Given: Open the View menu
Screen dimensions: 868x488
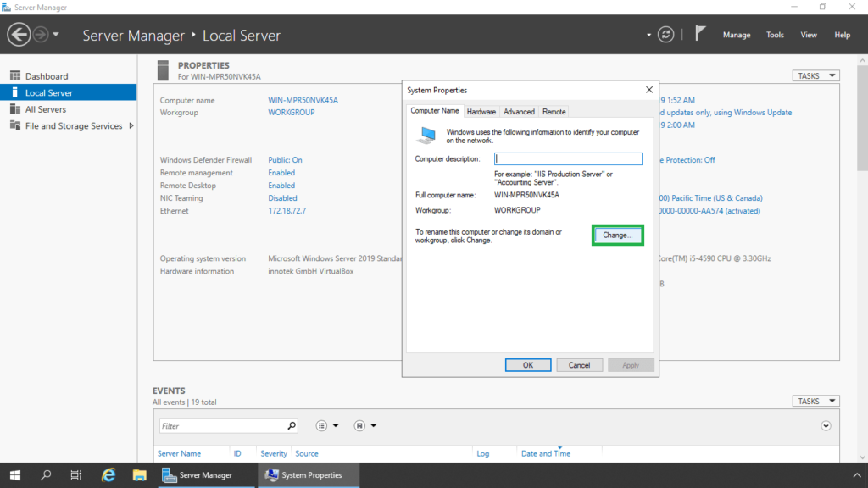Looking at the screenshot, I should point(808,35).
